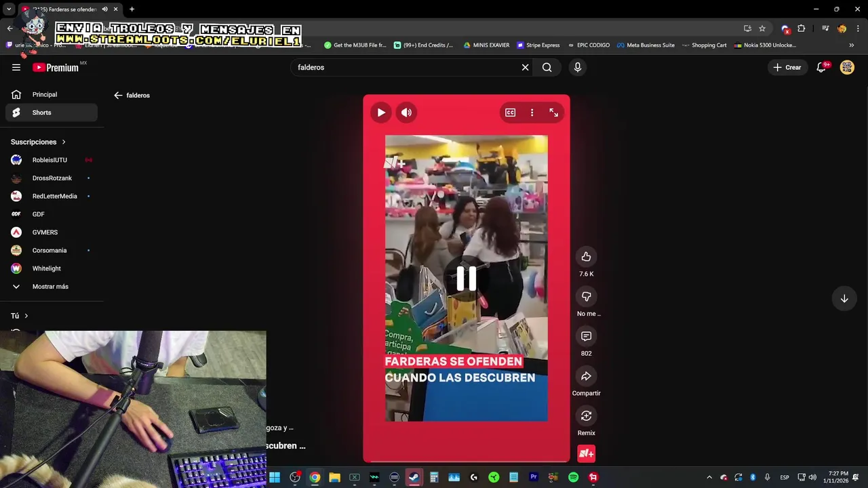Open GDF channel
This screenshot has height=488, width=868.
52,214
